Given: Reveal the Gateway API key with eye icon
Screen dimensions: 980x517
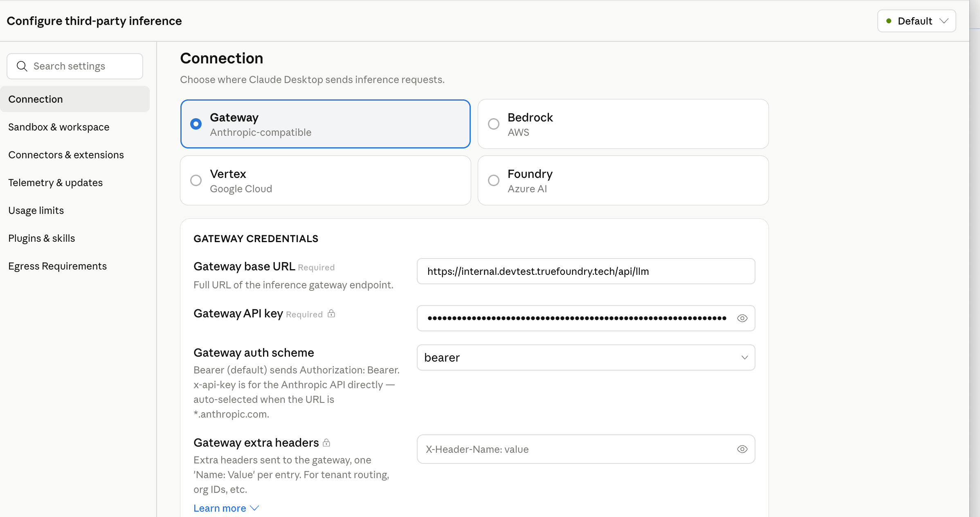Looking at the screenshot, I should click(742, 318).
